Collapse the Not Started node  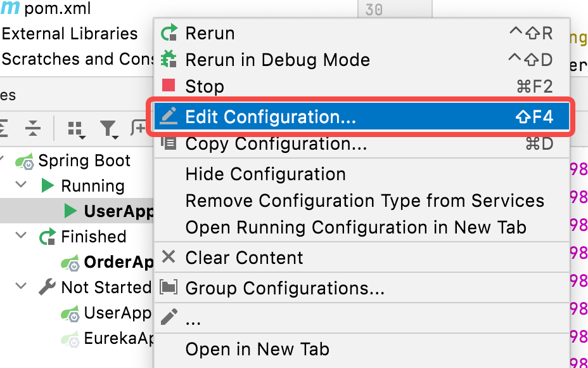[x=22, y=287]
